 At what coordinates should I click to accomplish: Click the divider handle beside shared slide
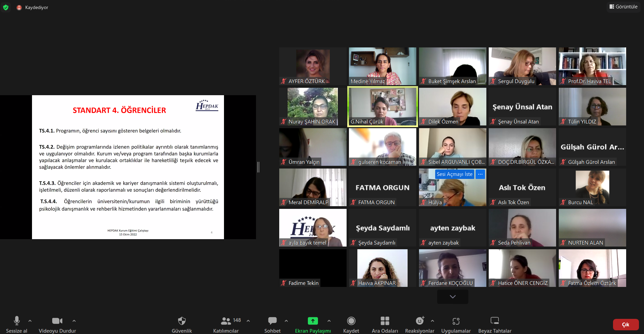(x=258, y=167)
